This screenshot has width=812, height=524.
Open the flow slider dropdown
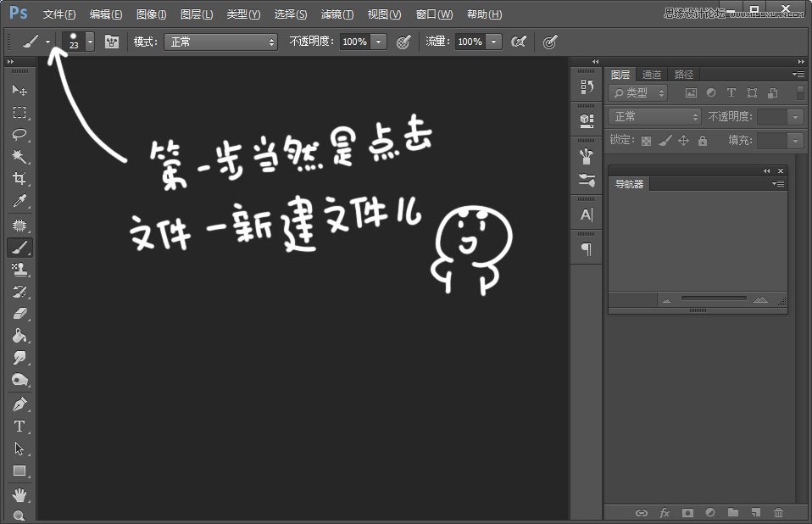494,42
